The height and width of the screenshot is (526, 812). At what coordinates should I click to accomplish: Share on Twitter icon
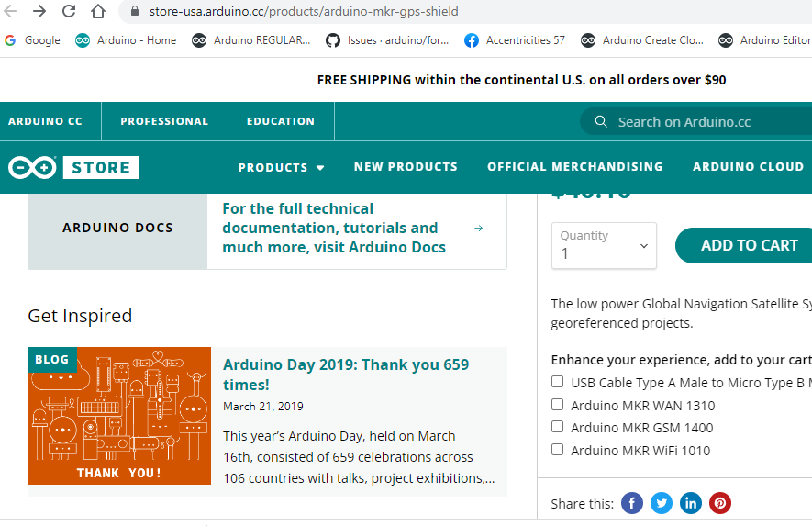(662, 503)
